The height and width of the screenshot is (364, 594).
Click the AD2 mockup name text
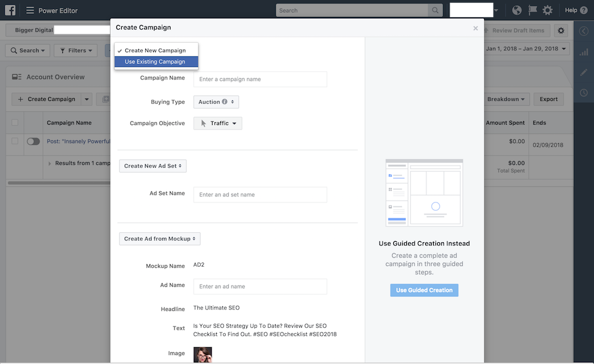coord(199,265)
